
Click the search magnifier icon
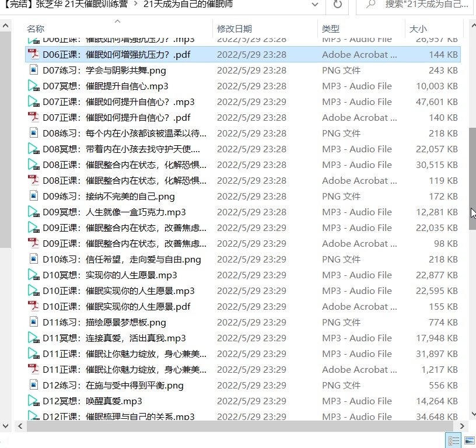370,4
